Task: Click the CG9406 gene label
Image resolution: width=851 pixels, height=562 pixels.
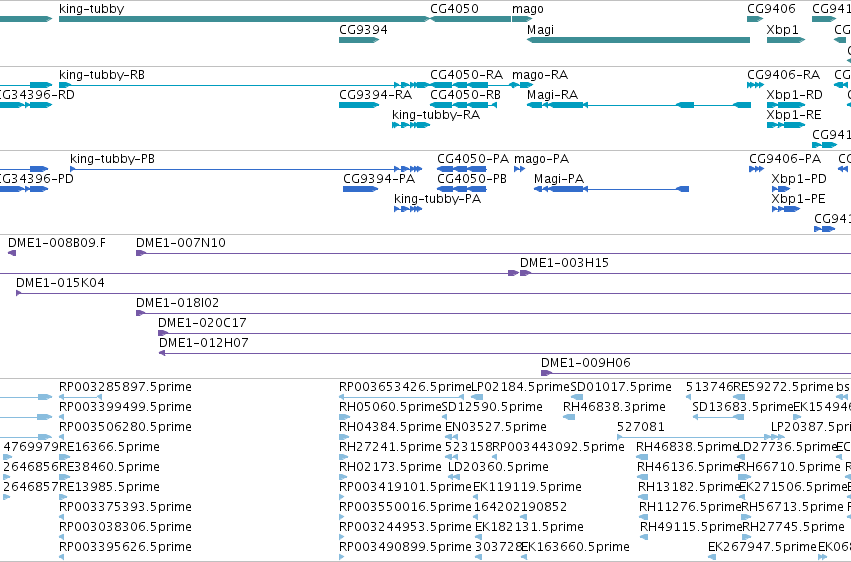Action: (771, 9)
